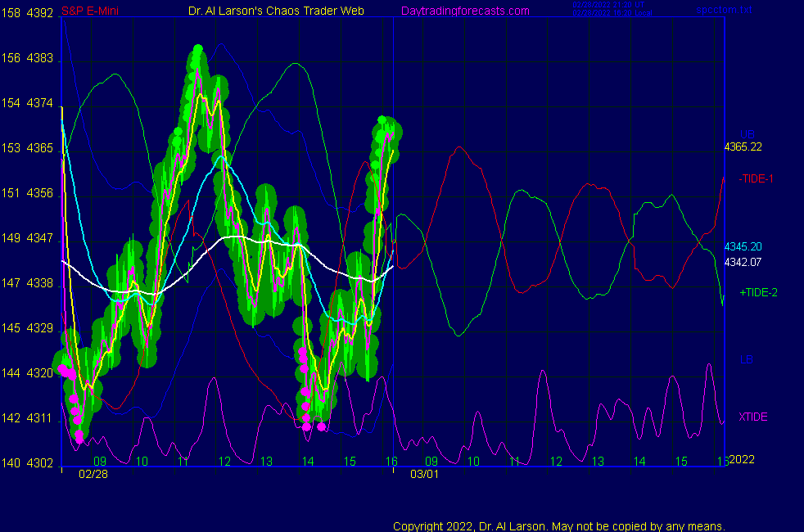
Task: Select the "154 4374" price axis label
Action: click(x=27, y=103)
